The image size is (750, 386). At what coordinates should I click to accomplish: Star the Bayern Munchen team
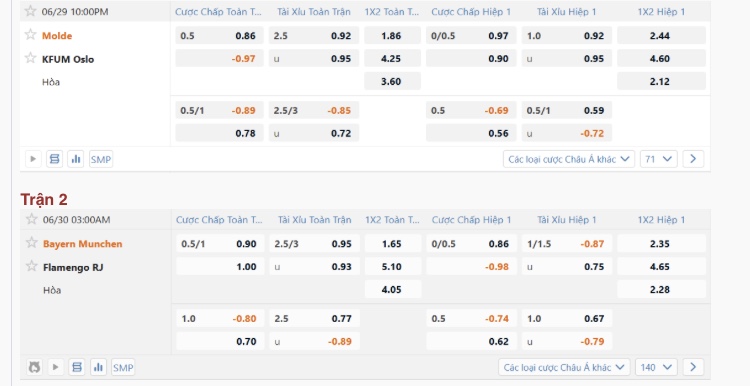[32, 243]
